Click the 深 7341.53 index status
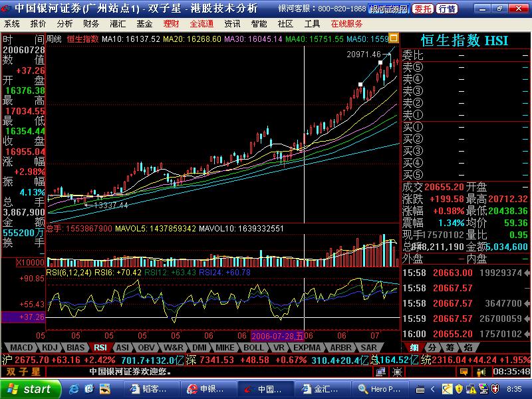The width and height of the screenshot is (532, 399). (x=247, y=360)
